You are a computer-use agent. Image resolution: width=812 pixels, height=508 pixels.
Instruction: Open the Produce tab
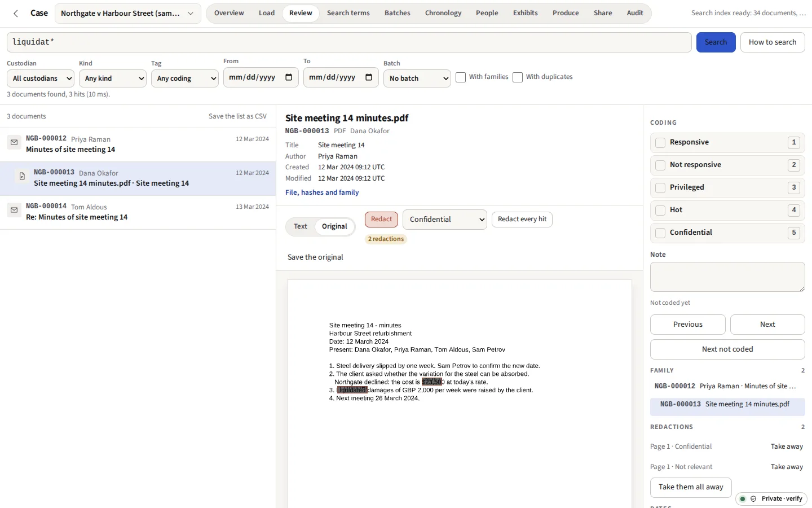pos(566,13)
